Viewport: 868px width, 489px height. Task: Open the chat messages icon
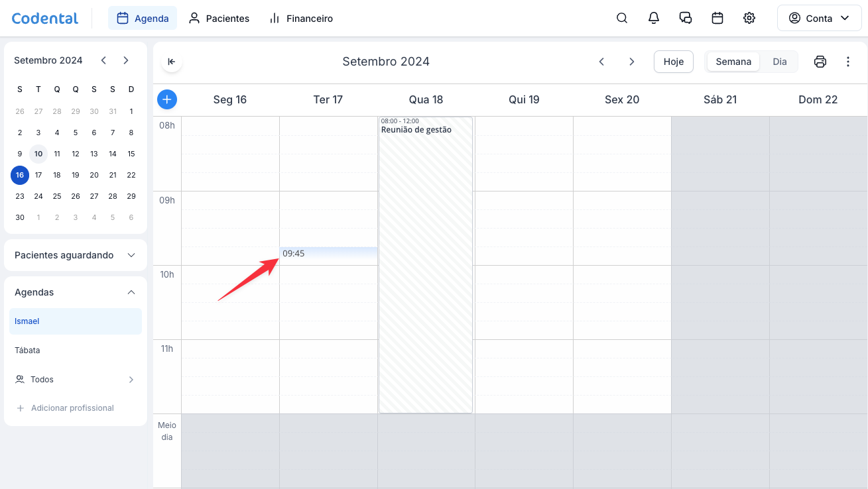point(686,19)
